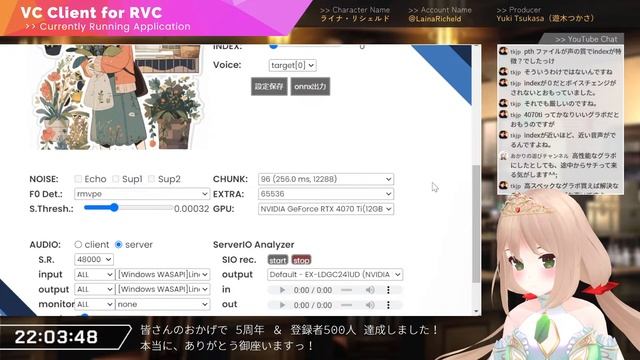This screenshot has height=360, width=640.
Task: Open the input host ALL dropdown
Action: click(x=94, y=275)
